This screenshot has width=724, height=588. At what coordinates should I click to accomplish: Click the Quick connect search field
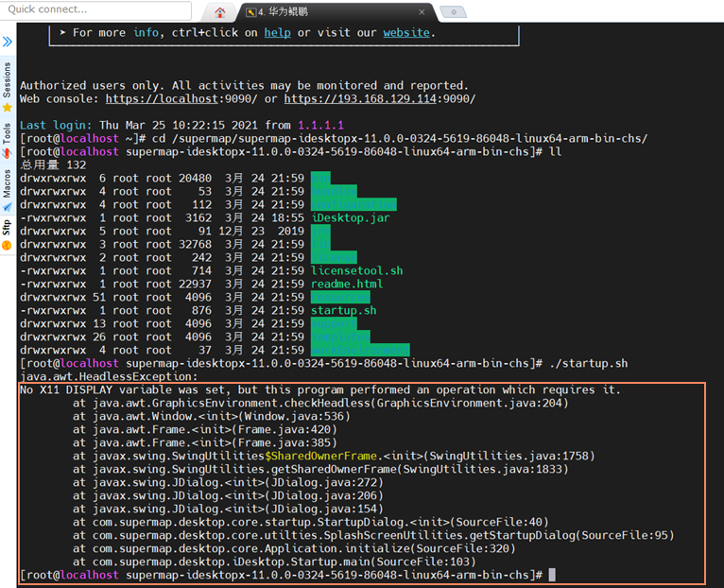tap(95, 9)
